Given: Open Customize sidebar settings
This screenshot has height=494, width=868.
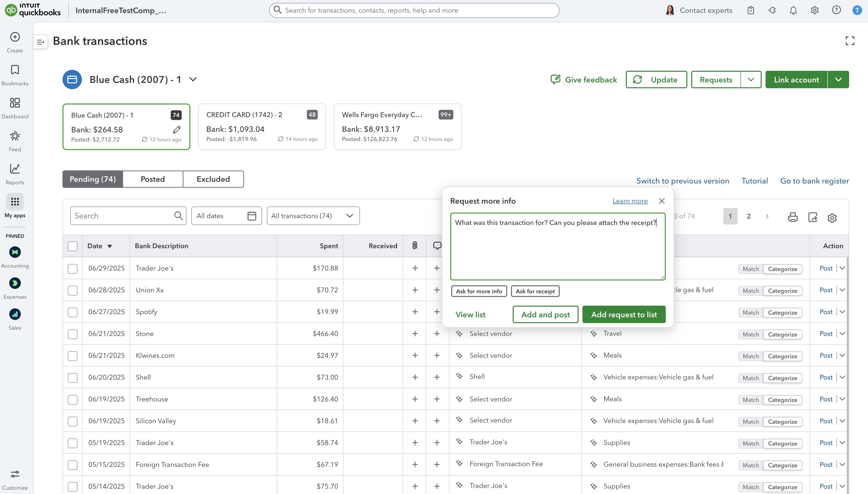Looking at the screenshot, I should 15,479.
